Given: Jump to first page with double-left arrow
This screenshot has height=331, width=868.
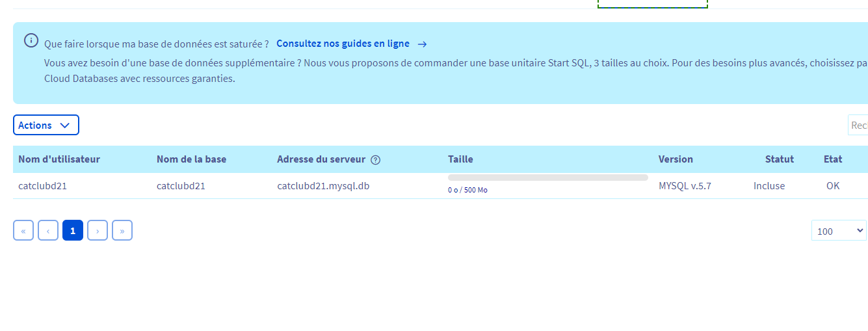Looking at the screenshot, I should 23,231.
